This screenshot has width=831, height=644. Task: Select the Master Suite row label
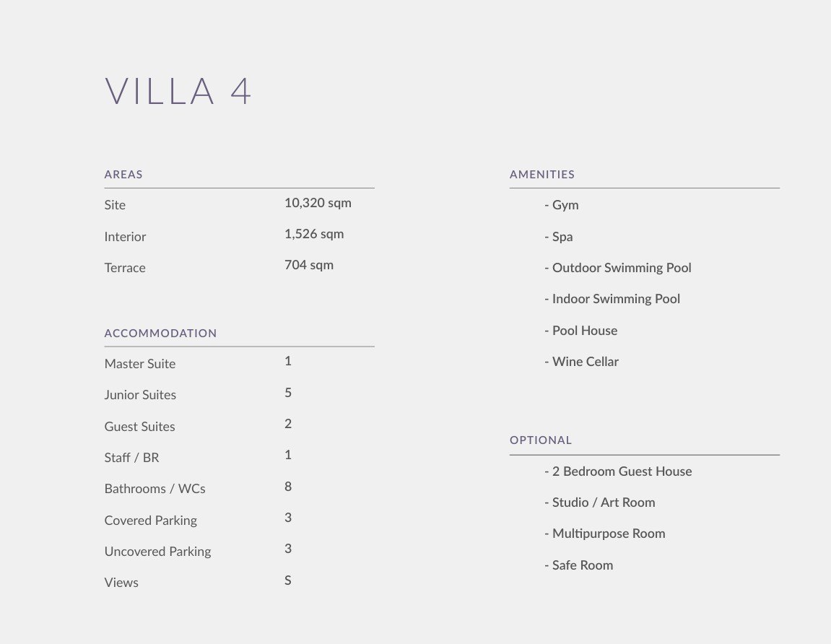tap(140, 364)
